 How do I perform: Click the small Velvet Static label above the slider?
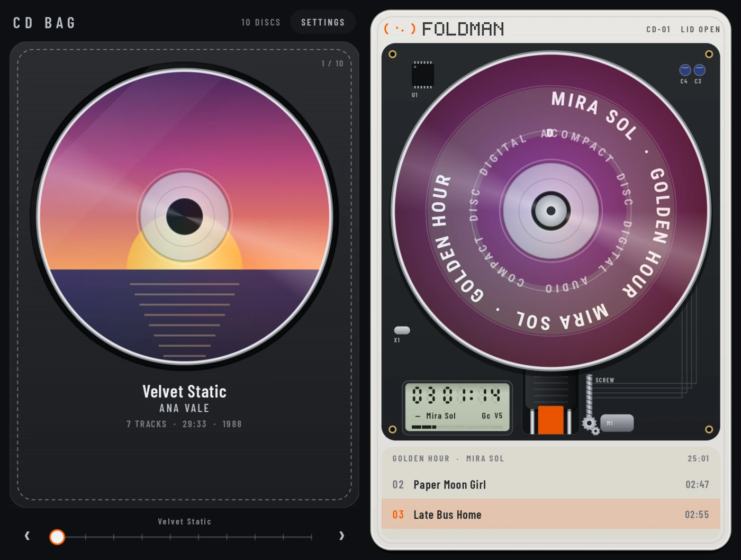(184, 521)
